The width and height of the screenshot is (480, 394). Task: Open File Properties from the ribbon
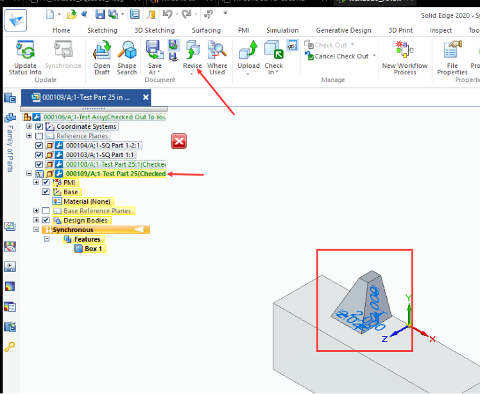coord(452,50)
